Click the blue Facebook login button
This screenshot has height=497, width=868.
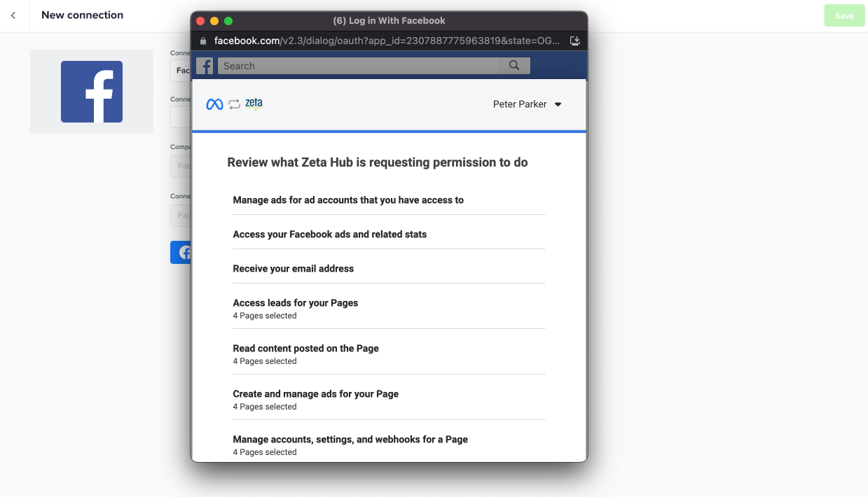click(x=181, y=253)
